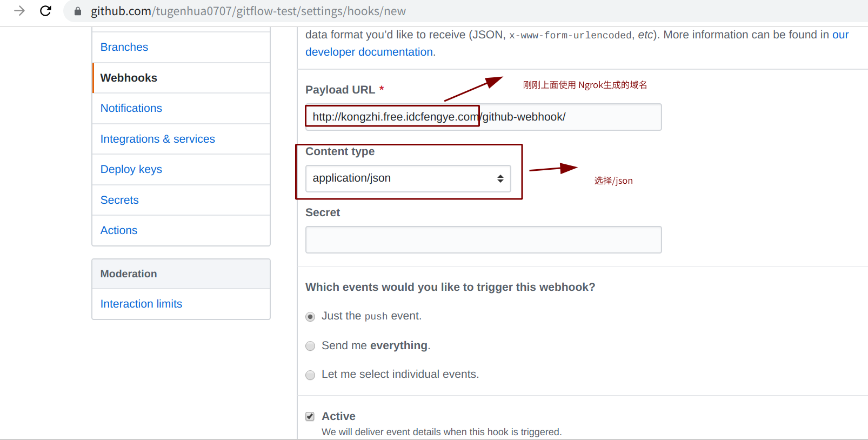Focus the Secret input field
The height and width of the screenshot is (440, 868).
point(483,239)
